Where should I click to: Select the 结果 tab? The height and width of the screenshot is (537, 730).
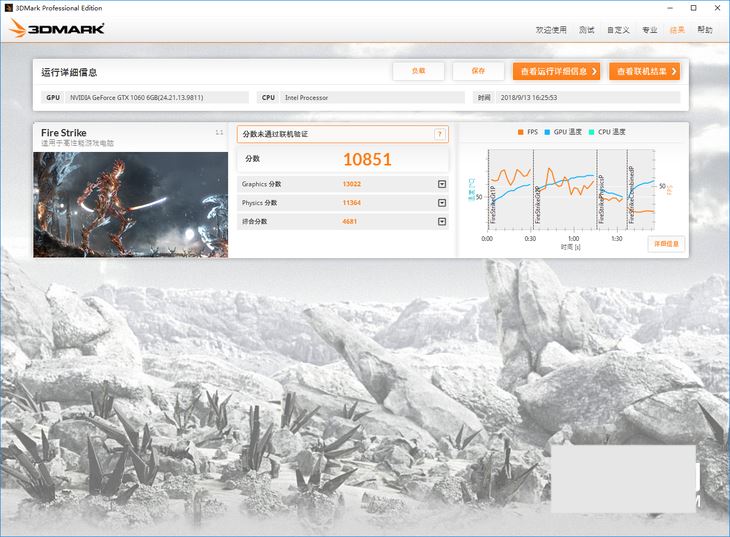677,30
